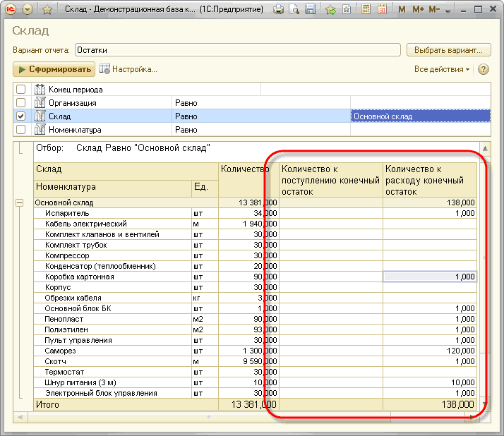
Task: Enable the Номенклатура filter checkbox
Action: point(21,130)
